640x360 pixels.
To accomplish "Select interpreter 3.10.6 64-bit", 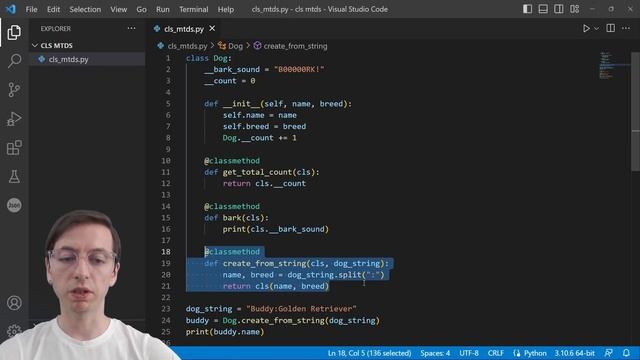I will point(574,353).
